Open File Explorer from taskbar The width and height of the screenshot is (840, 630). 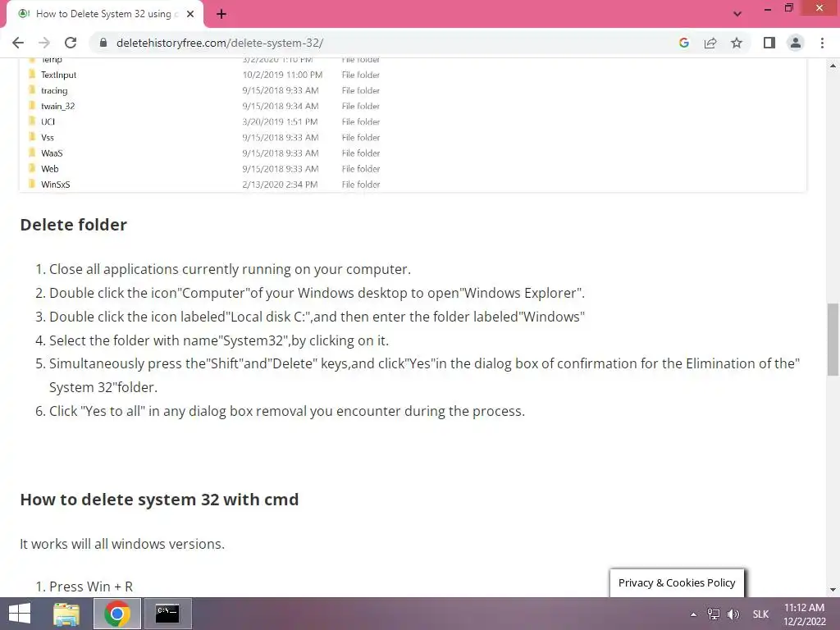[66, 614]
